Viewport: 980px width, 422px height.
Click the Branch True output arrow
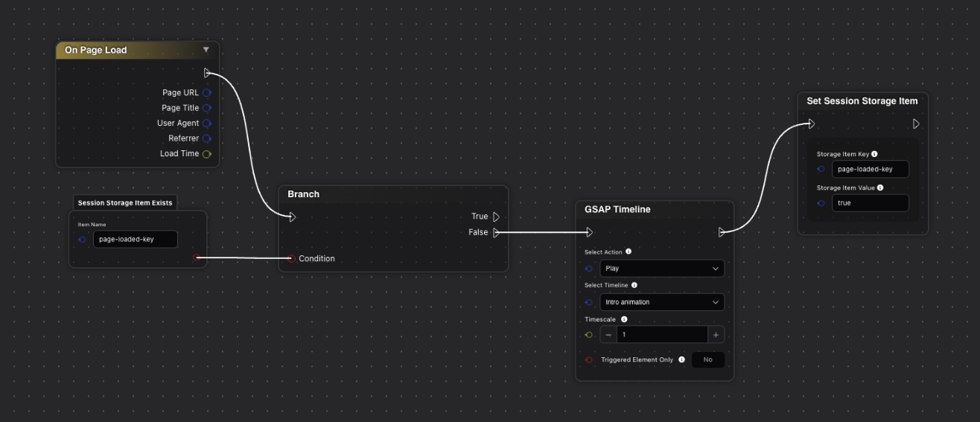pos(496,217)
